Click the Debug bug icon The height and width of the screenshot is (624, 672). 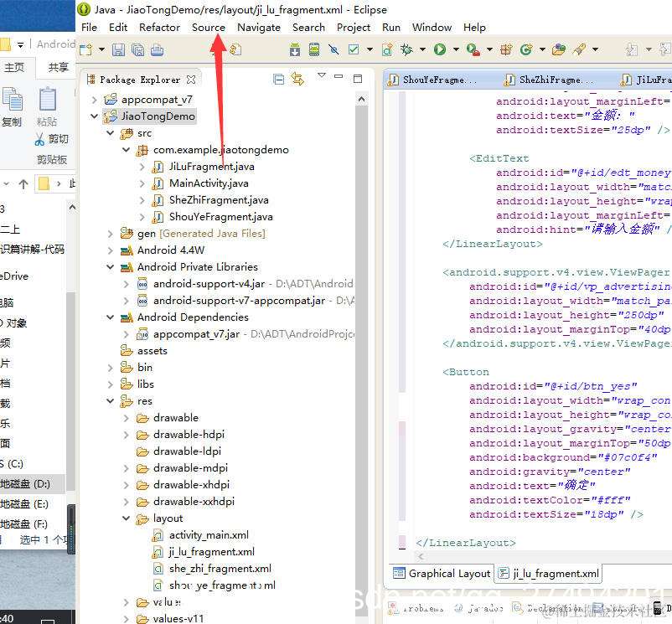click(x=406, y=49)
